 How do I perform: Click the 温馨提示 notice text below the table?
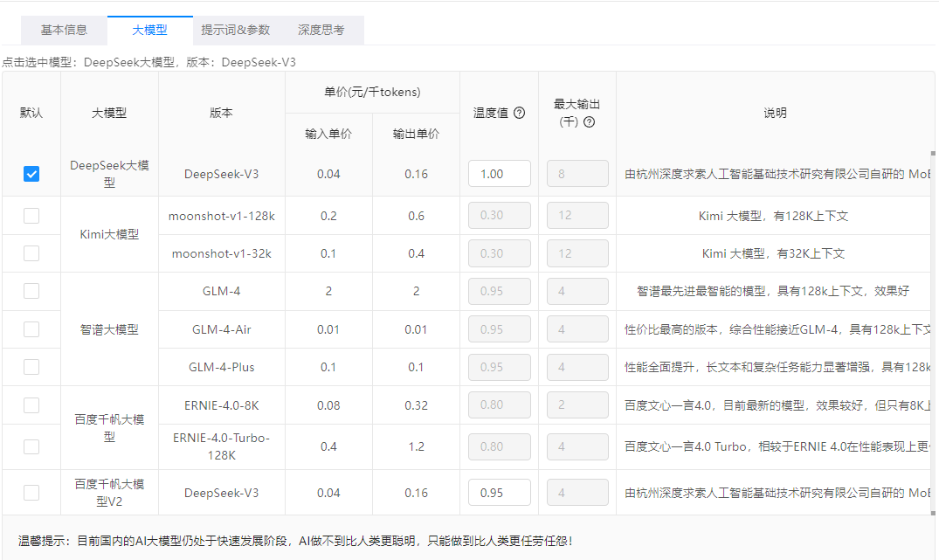(295, 541)
